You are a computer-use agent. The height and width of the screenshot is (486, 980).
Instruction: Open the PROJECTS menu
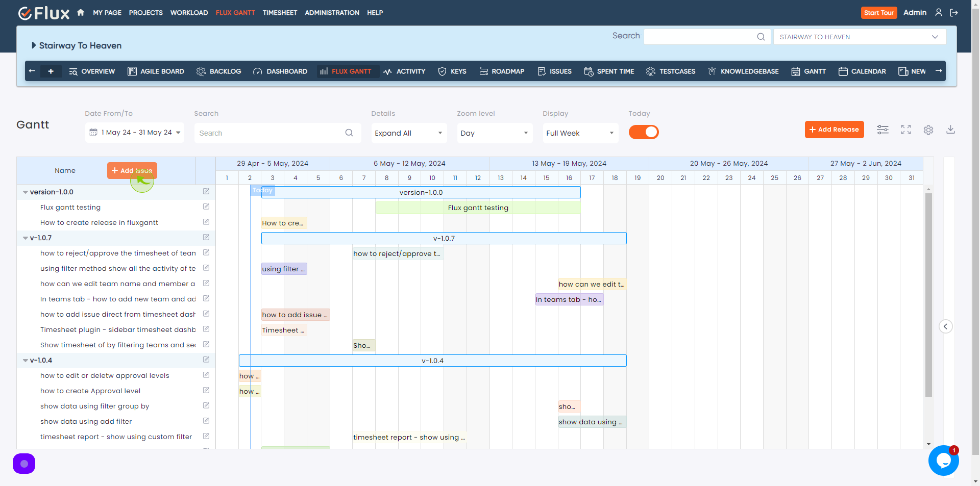point(146,13)
